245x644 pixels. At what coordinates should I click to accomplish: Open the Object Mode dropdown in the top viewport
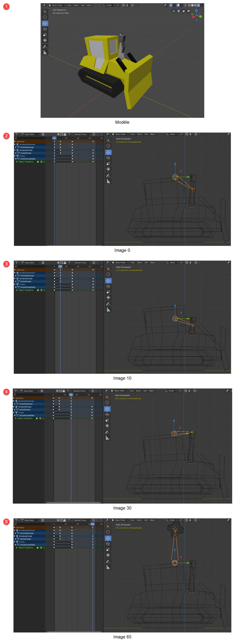click(57, 5)
